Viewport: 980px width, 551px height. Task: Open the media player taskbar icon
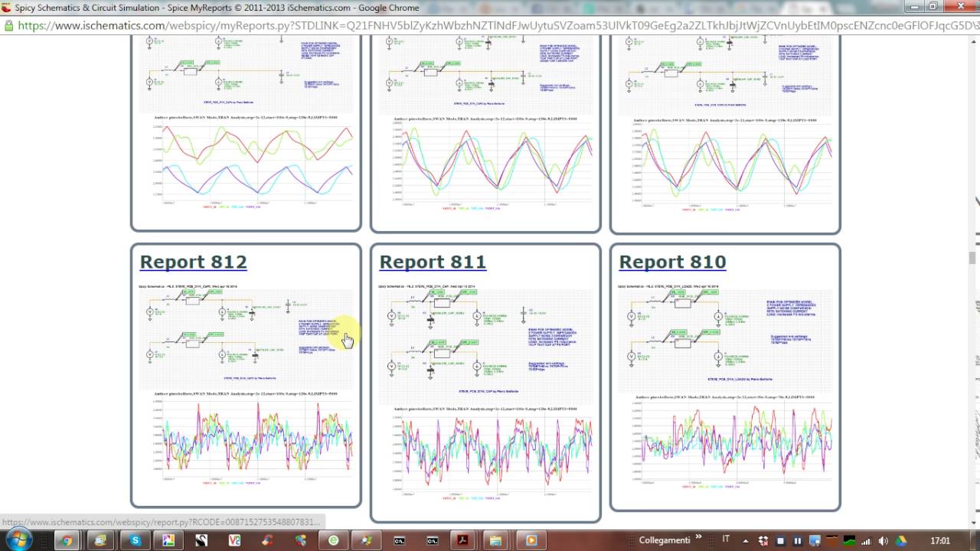coord(531,540)
